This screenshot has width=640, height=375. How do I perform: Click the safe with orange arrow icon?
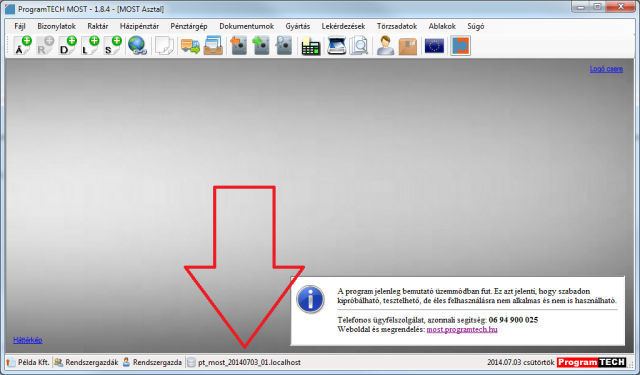coord(238,45)
